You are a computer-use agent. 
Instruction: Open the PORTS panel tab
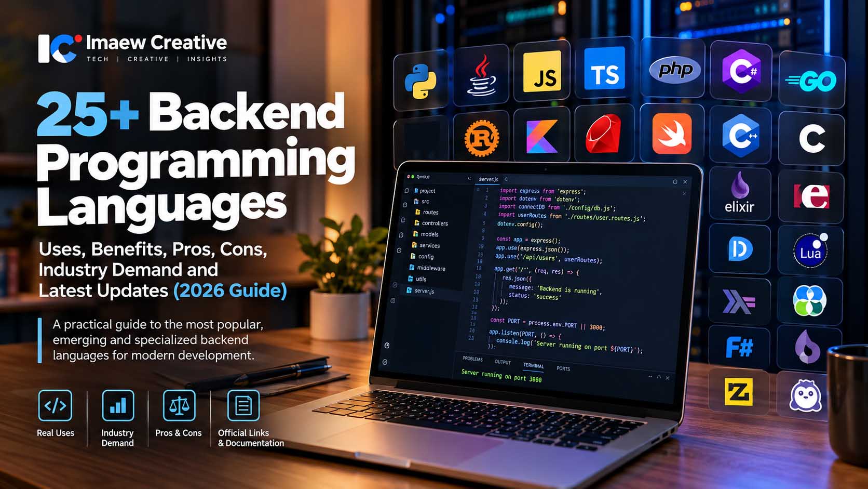(563, 368)
